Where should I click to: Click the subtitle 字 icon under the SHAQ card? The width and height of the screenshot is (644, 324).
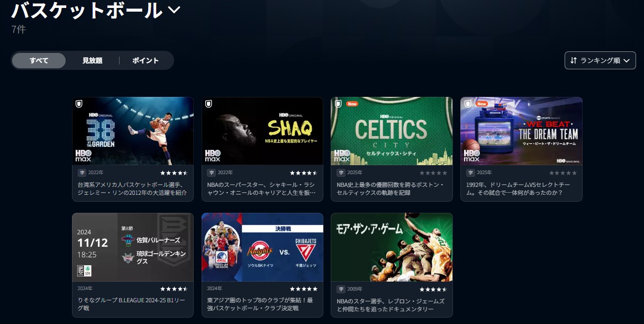(211, 173)
